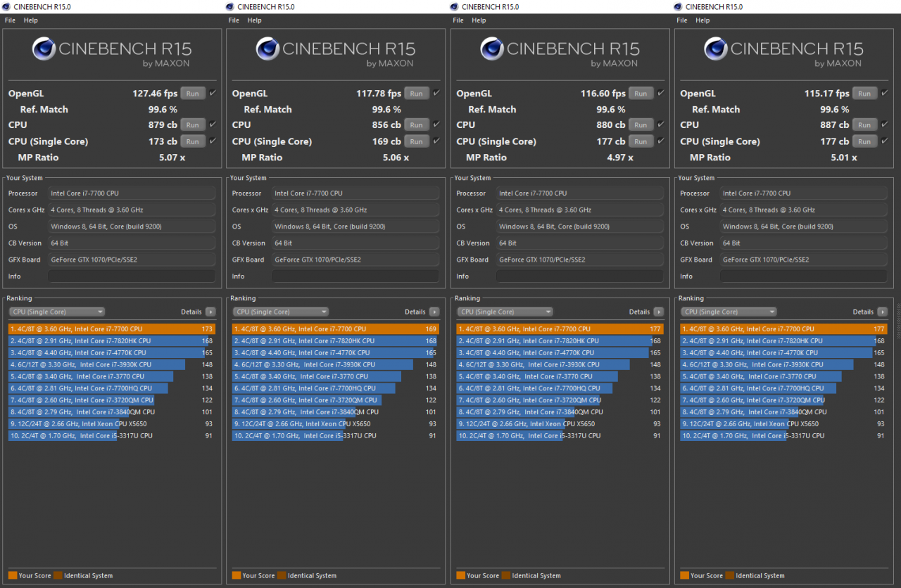Image resolution: width=901 pixels, height=588 pixels.
Task: Expand ranking dropdown in the 887 cb window
Action: point(729,312)
